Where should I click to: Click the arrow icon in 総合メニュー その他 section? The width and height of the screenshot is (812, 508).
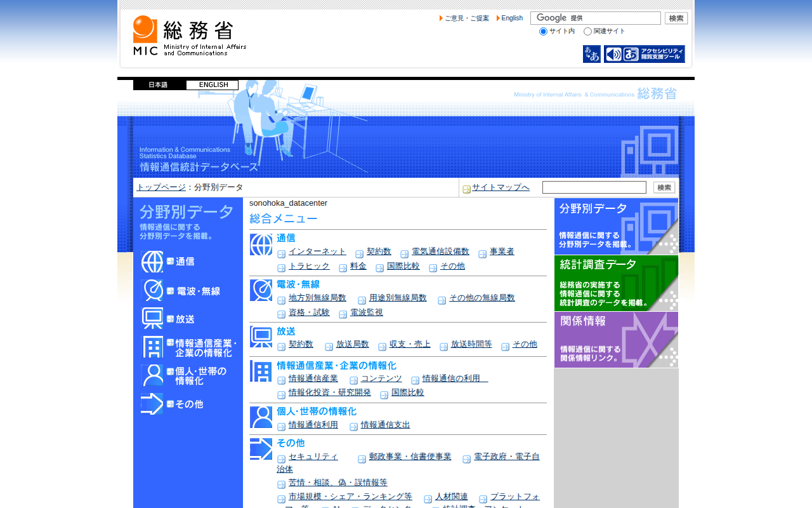pos(261,449)
